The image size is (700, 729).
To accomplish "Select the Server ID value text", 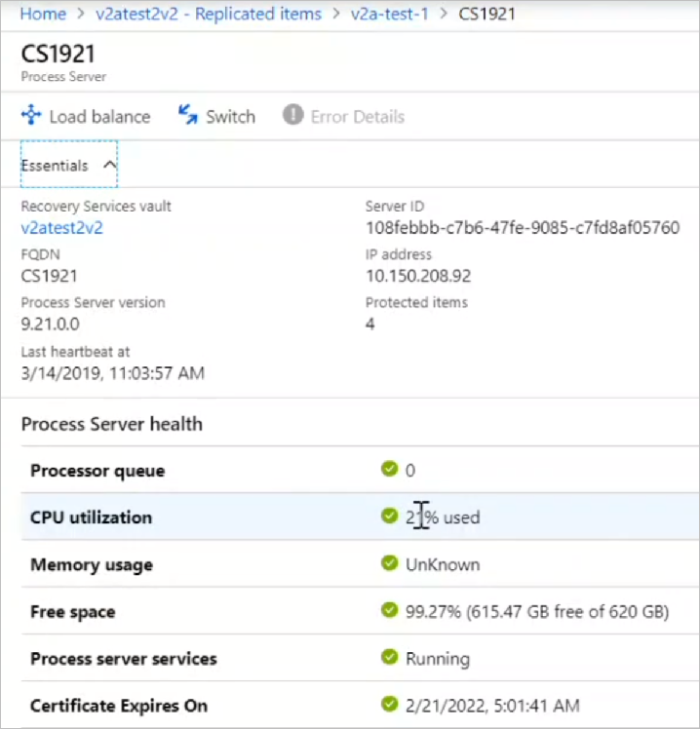I will point(523,228).
